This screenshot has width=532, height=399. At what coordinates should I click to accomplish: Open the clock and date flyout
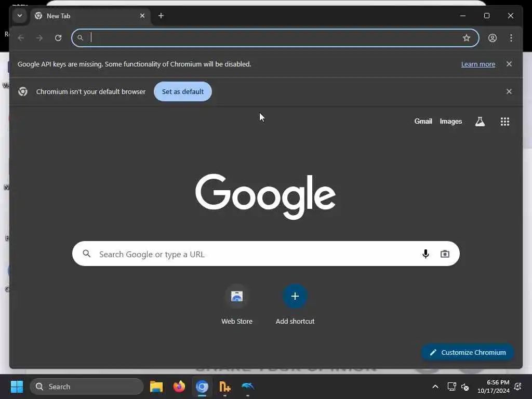(x=494, y=387)
